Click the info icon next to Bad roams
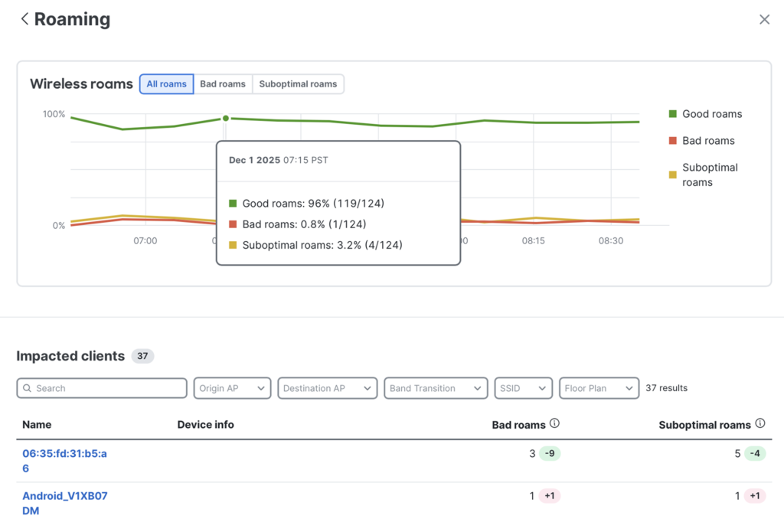 click(555, 423)
